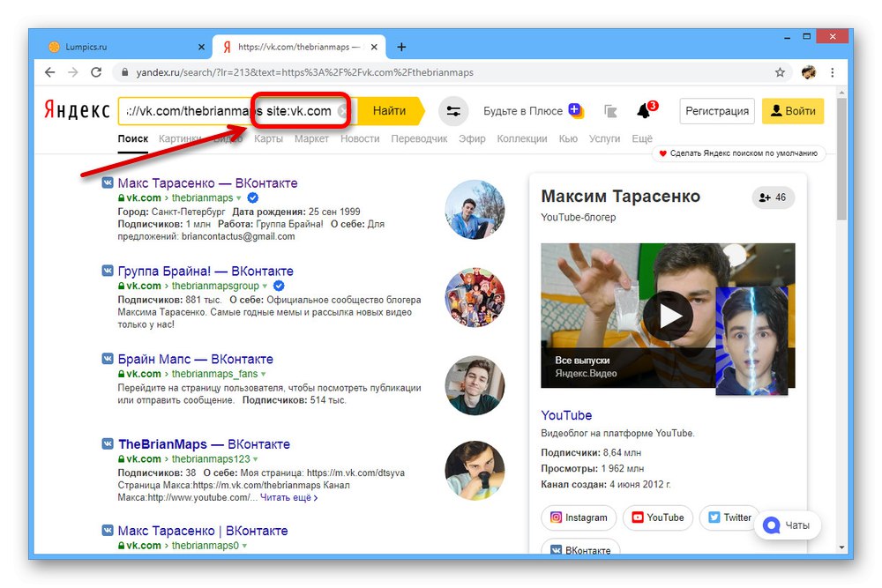This screenshot has height=588, width=882.
Task: Switch to the Новости tab
Action: click(x=360, y=139)
